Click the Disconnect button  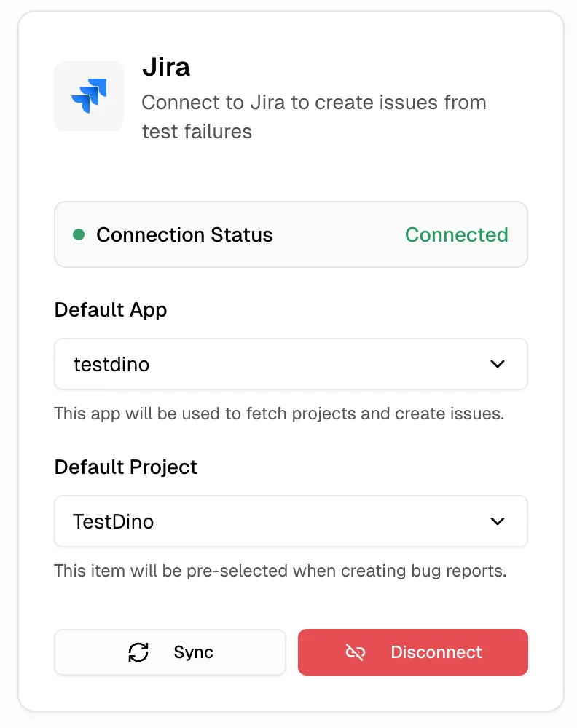coord(412,652)
